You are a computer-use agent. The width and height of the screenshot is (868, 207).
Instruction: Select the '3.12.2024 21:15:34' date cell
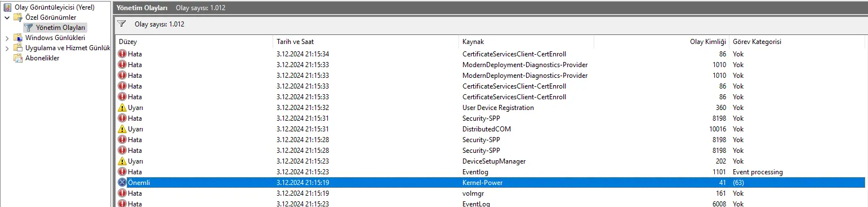coord(302,54)
